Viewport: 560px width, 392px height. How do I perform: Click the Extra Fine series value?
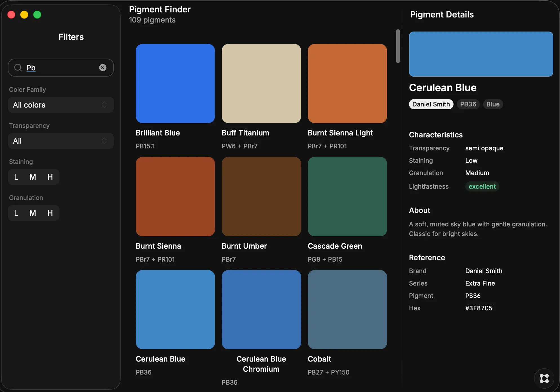click(x=480, y=283)
